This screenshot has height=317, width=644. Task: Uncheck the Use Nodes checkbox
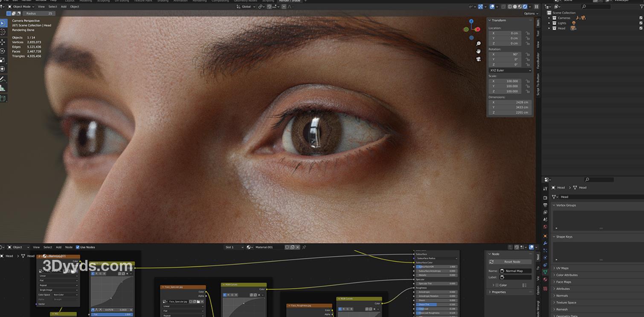(78, 247)
